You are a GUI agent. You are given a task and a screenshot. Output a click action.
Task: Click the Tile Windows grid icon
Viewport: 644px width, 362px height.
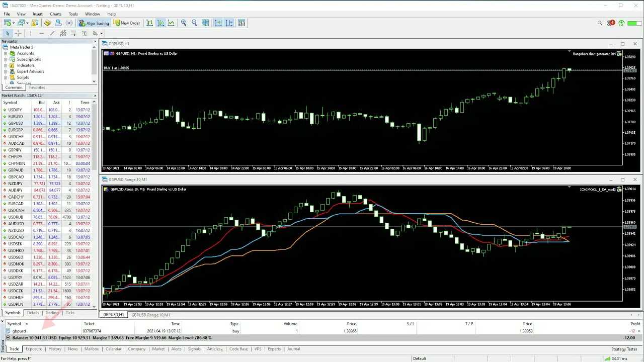[205, 23]
